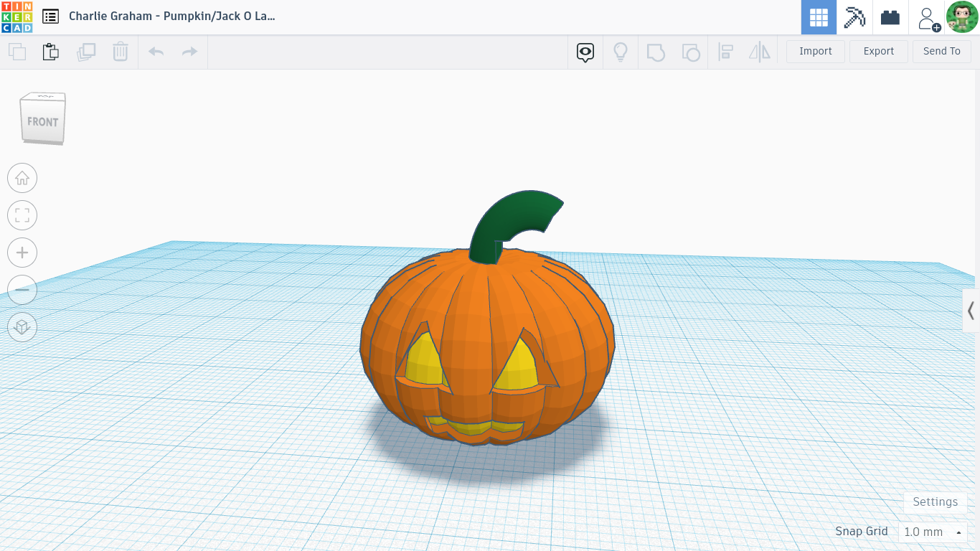Open the workplane Settings
The height and width of the screenshot is (551, 980).
pyautogui.click(x=935, y=501)
